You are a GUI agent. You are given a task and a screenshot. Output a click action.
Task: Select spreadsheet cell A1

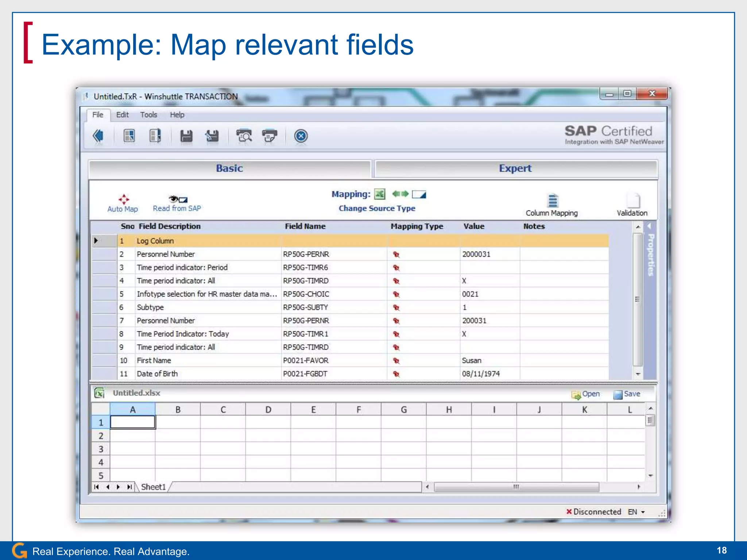tap(133, 423)
